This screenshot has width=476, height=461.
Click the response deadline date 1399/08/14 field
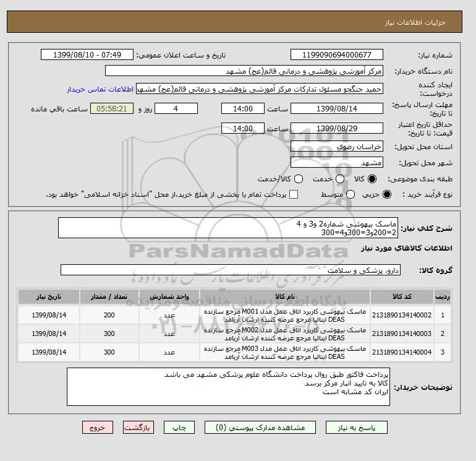pos(337,108)
